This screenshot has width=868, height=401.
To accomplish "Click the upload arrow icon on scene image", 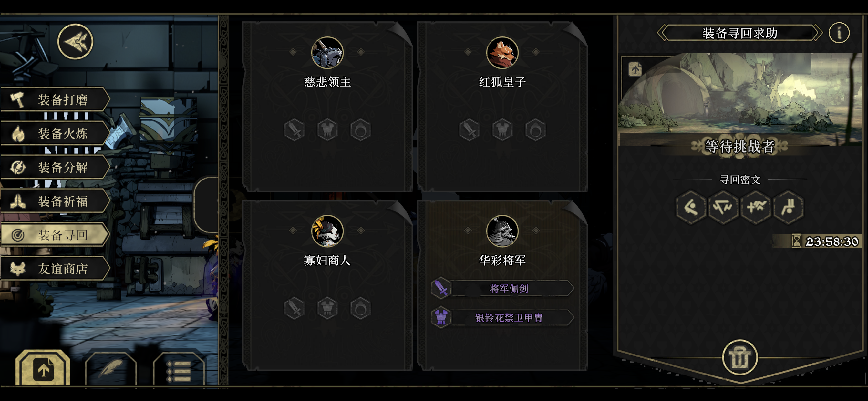I will pyautogui.click(x=635, y=70).
